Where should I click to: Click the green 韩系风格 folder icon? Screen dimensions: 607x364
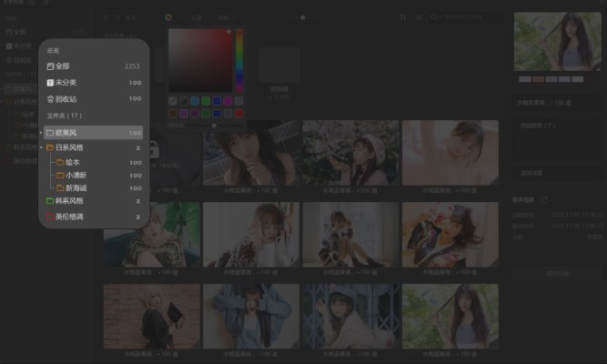pos(51,201)
